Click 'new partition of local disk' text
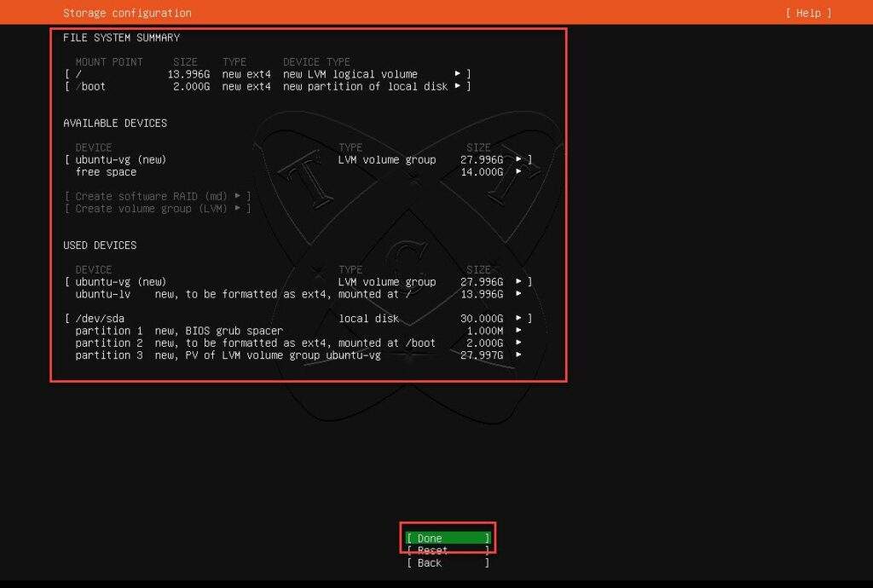 point(365,86)
